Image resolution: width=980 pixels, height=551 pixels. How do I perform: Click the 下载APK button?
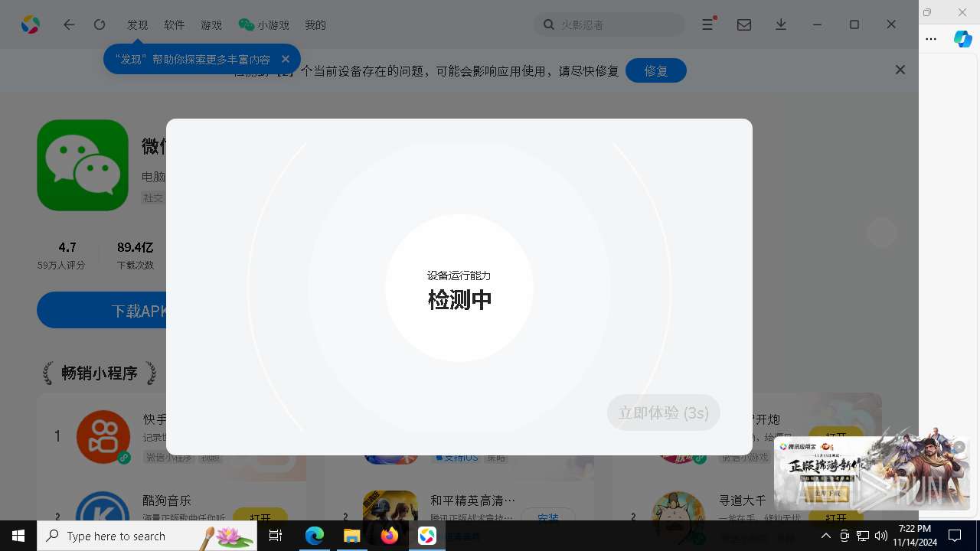(x=102, y=310)
